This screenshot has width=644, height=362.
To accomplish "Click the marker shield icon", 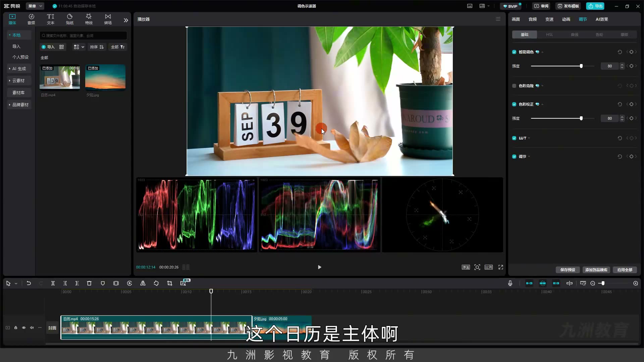I will click(x=103, y=283).
